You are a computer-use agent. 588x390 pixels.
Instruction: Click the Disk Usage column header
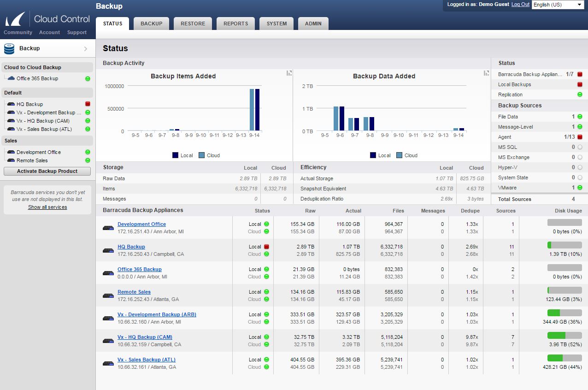568,211
